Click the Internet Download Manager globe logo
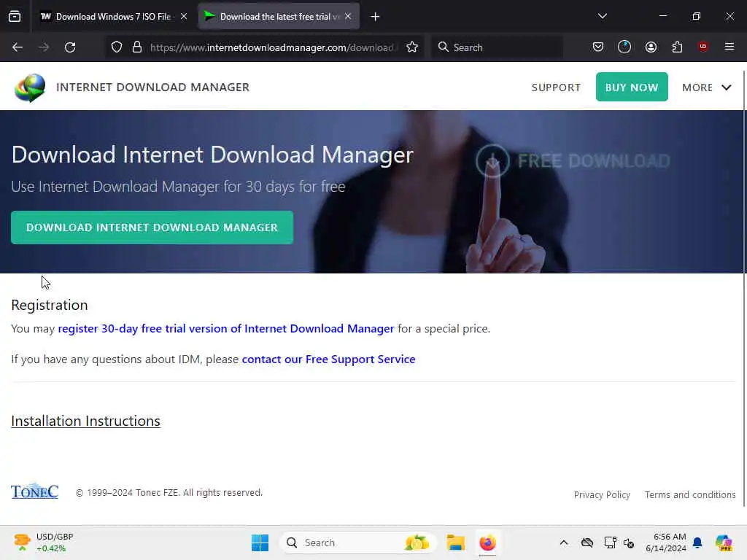The height and width of the screenshot is (560, 747). (x=29, y=87)
